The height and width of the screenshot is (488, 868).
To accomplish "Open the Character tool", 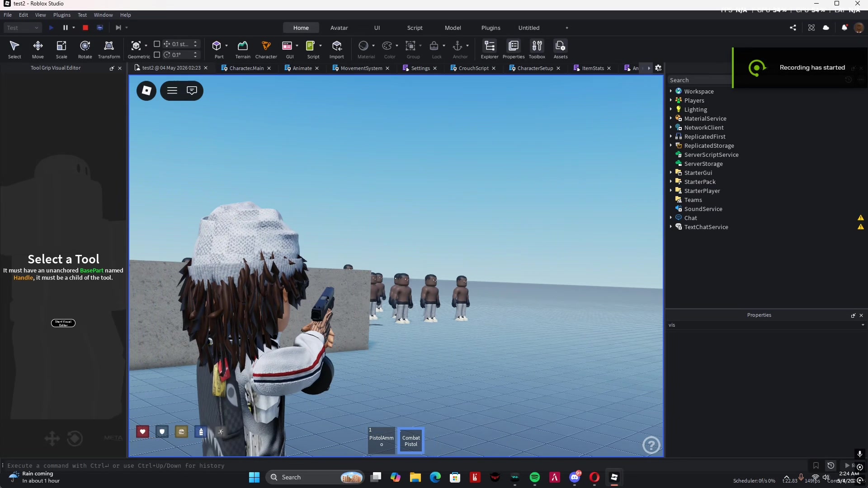I will (x=266, y=49).
